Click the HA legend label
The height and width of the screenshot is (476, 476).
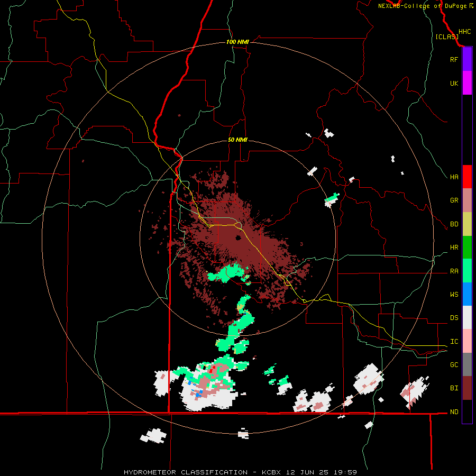[454, 177]
